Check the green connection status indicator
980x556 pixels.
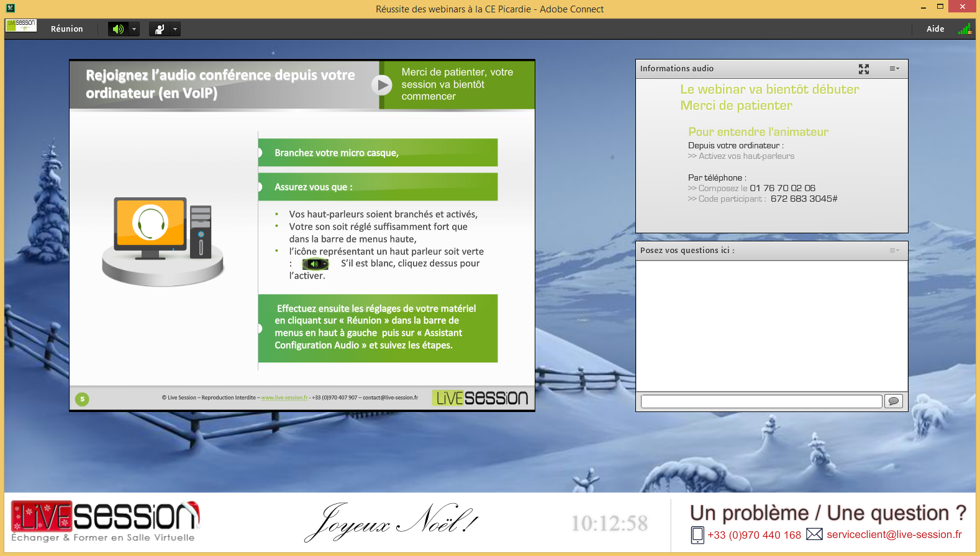964,29
